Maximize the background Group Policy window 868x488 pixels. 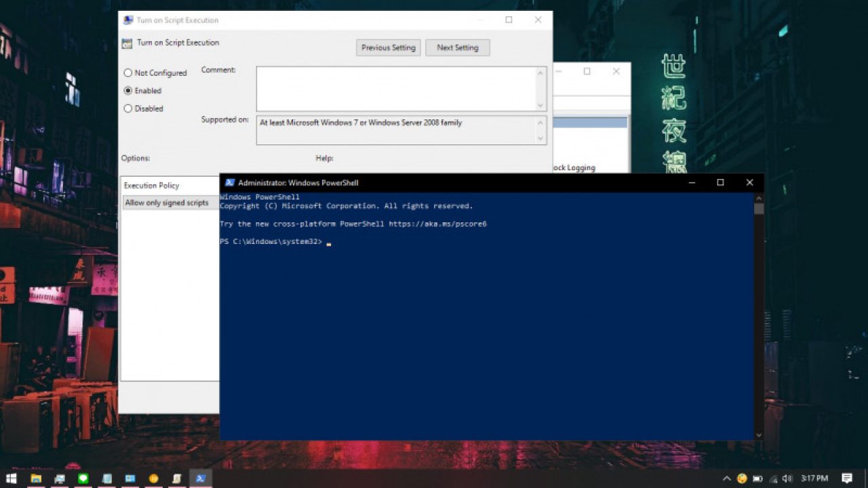(x=587, y=71)
